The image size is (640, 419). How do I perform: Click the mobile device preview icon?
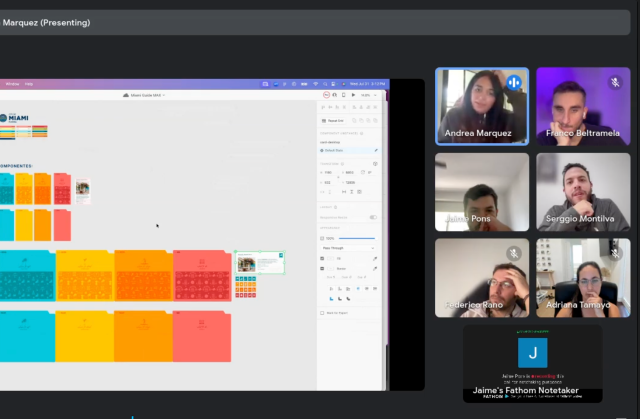(344, 95)
